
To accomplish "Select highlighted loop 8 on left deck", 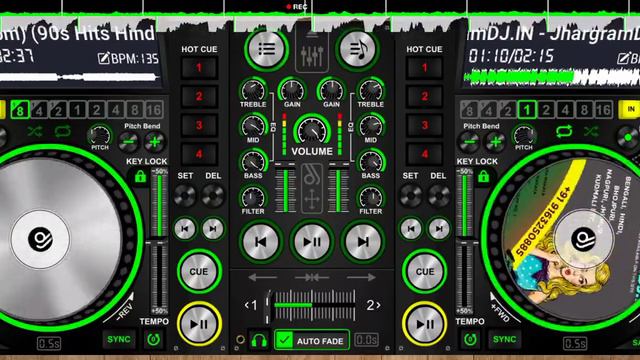I will (x=20, y=110).
